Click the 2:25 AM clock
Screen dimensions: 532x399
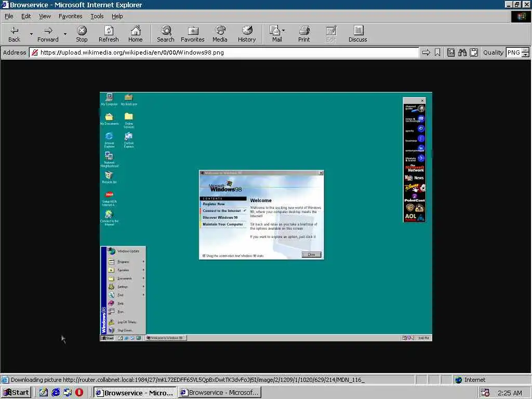[510, 393]
